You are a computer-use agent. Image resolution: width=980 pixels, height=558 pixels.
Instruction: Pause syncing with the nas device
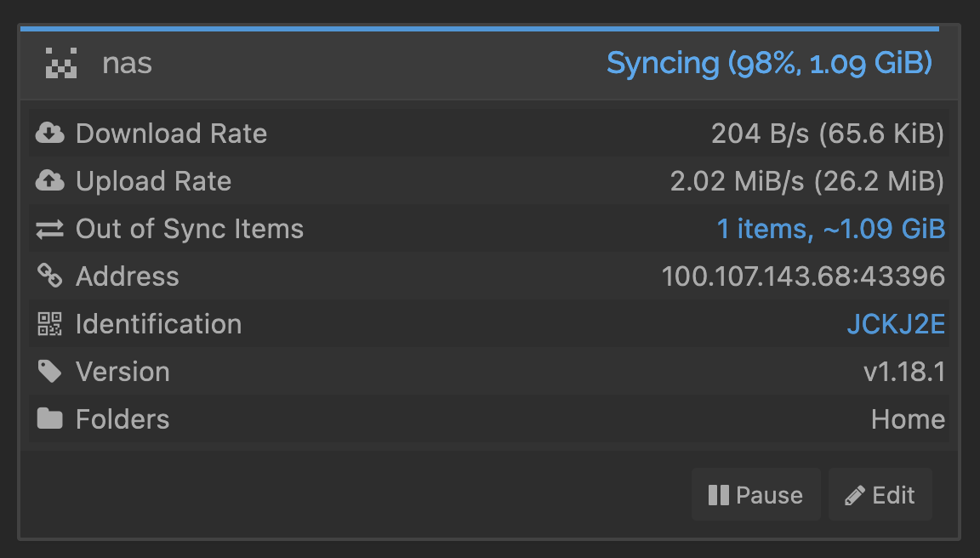(x=755, y=495)
